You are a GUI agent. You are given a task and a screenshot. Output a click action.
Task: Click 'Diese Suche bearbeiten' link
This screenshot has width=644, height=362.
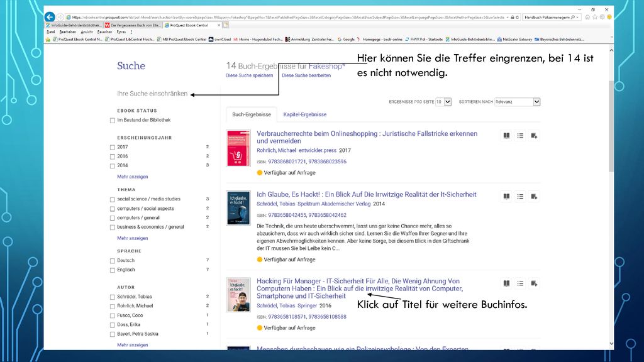pyautogui.click(x=306, y=75)
